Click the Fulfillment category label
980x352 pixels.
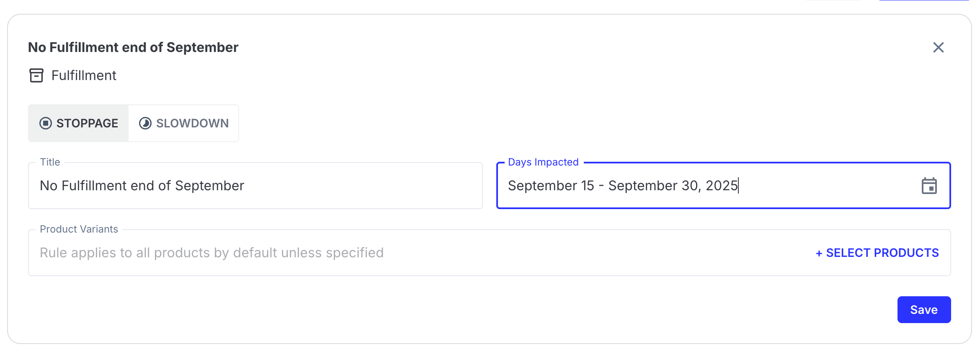[x=84, y=75]
